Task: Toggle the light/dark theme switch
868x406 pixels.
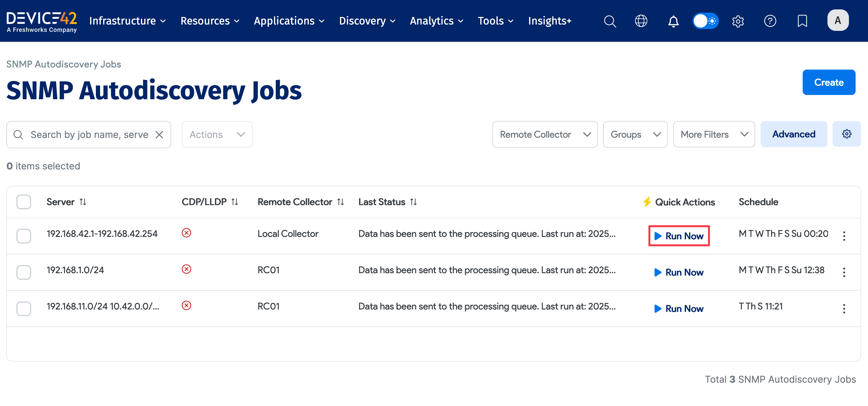Action: click(706, 21)
